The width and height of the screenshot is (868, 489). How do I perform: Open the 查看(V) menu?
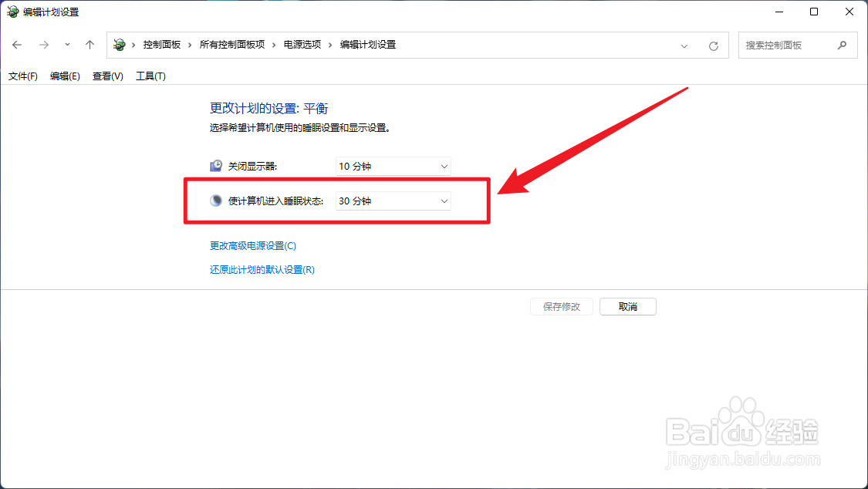[107, 76]
